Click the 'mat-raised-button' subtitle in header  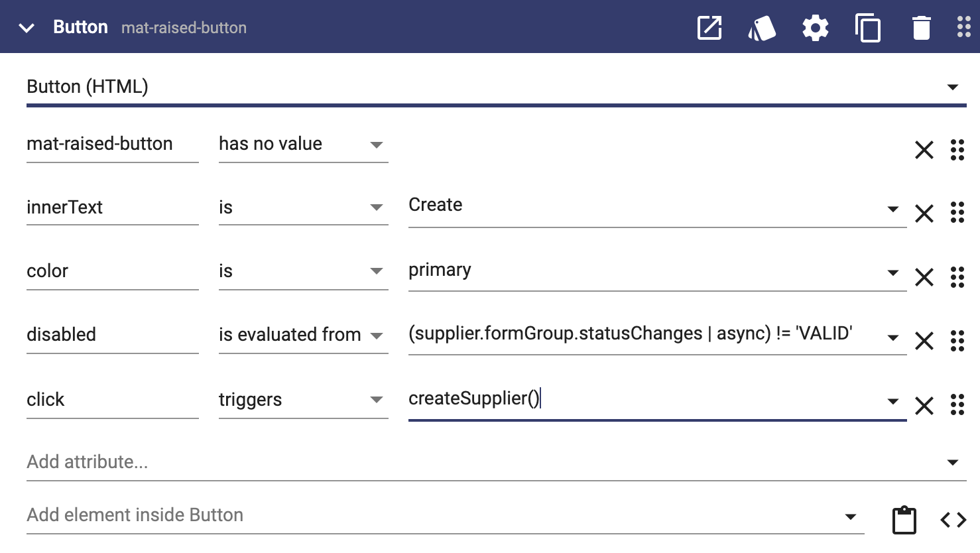[x=184, y=28]
